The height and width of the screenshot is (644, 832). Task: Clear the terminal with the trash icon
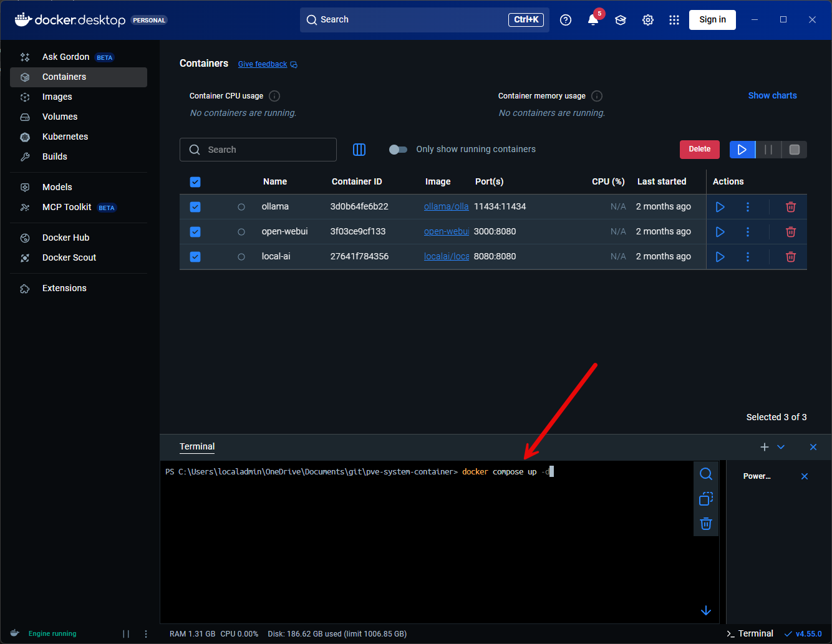click(706, 524)
